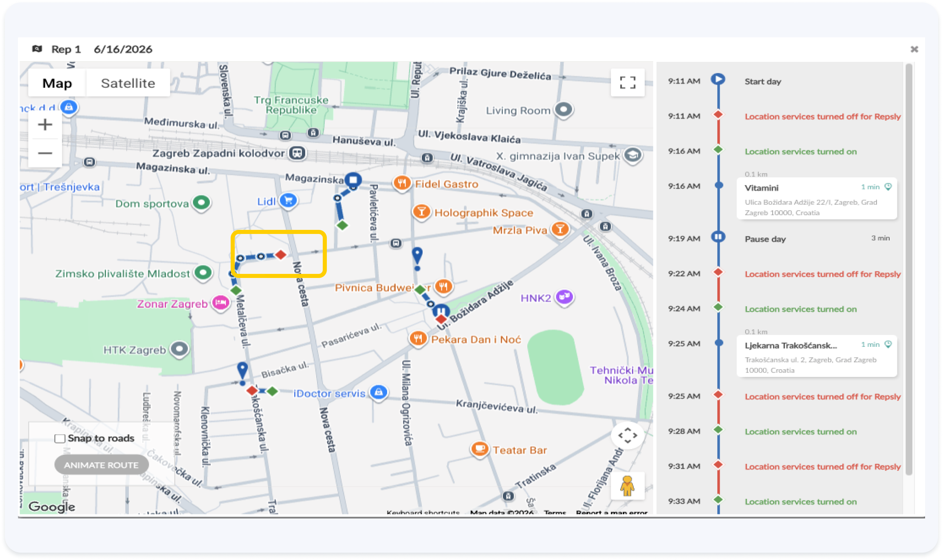Viewport: 943px width, 560px height.
Task: Select the Holographik Space bar marker
Action: point(421,212)
